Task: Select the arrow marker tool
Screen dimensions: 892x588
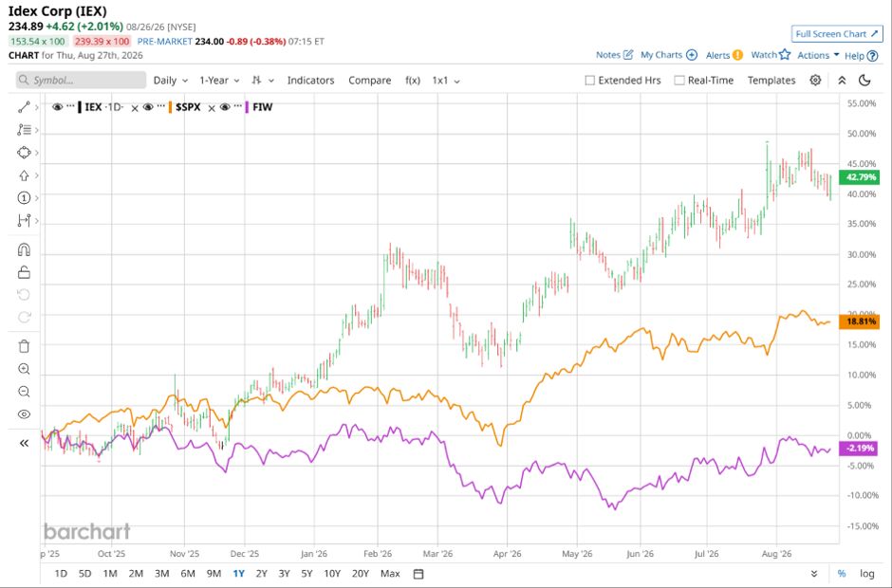Action: 24,175
